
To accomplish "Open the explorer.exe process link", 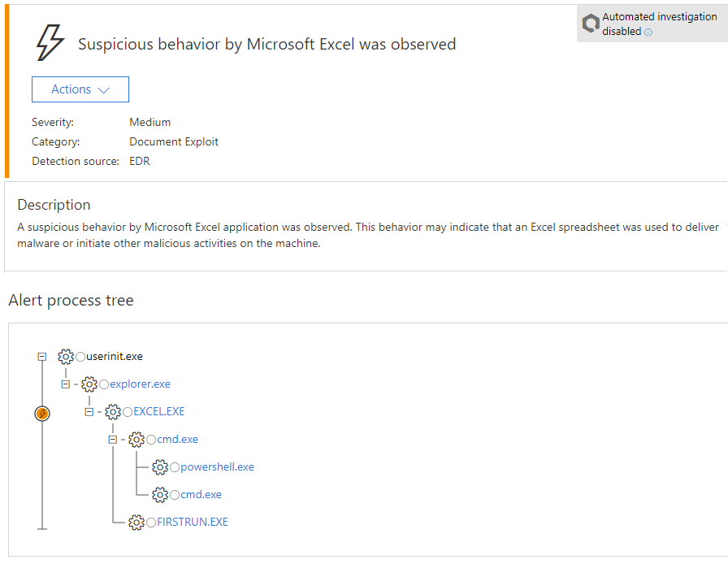I will click(140, 384).
